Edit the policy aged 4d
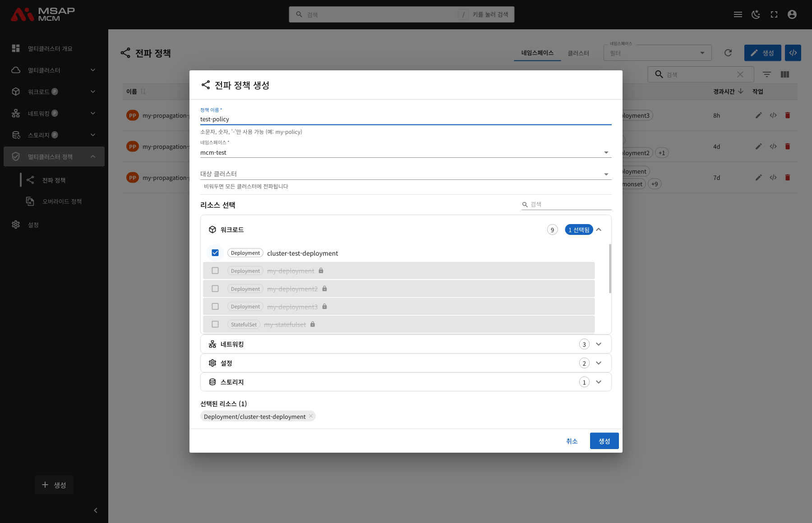The height and width of the screenshot is (523, 812). coord(759,147)
